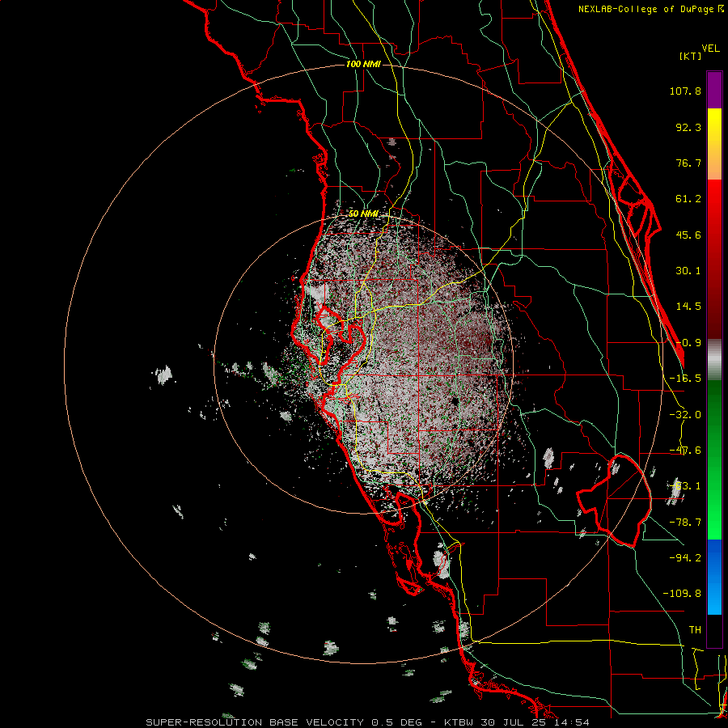Click the Super-Resolution Base Velocity caption
The image size is (728, 728).
pos(368,722)
